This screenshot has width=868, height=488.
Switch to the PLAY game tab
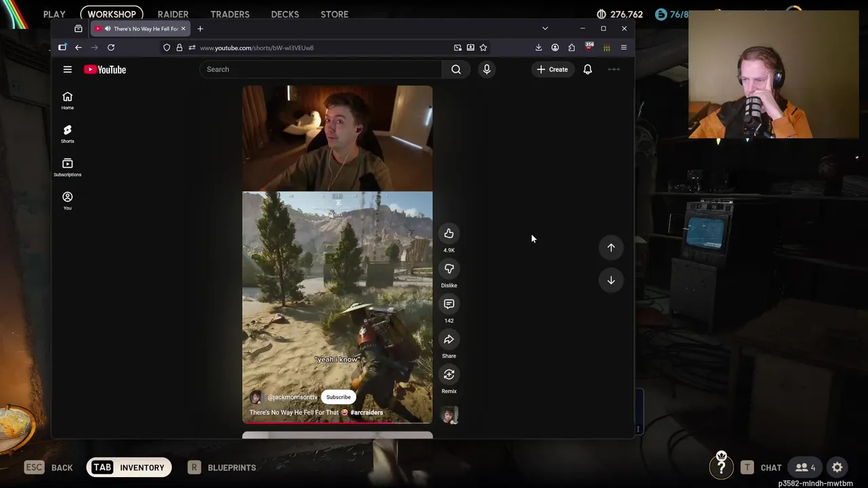pyautogui.click(x=54, y=14)
